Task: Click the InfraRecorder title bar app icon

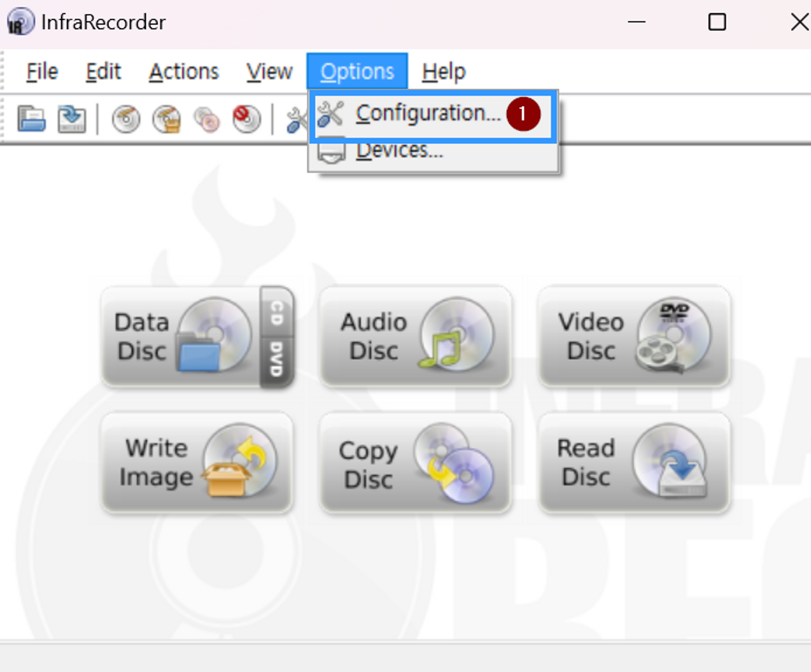Action: (21, 21)
